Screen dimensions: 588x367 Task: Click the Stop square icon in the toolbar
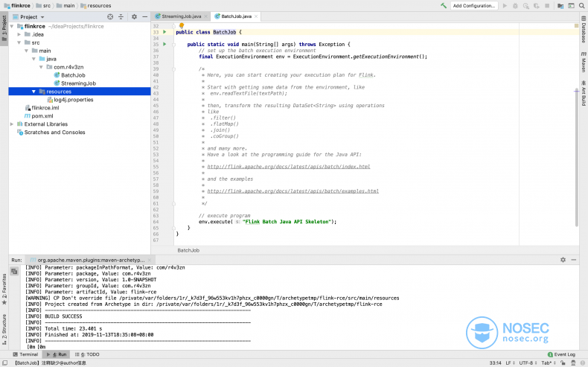tap(547, 6)
